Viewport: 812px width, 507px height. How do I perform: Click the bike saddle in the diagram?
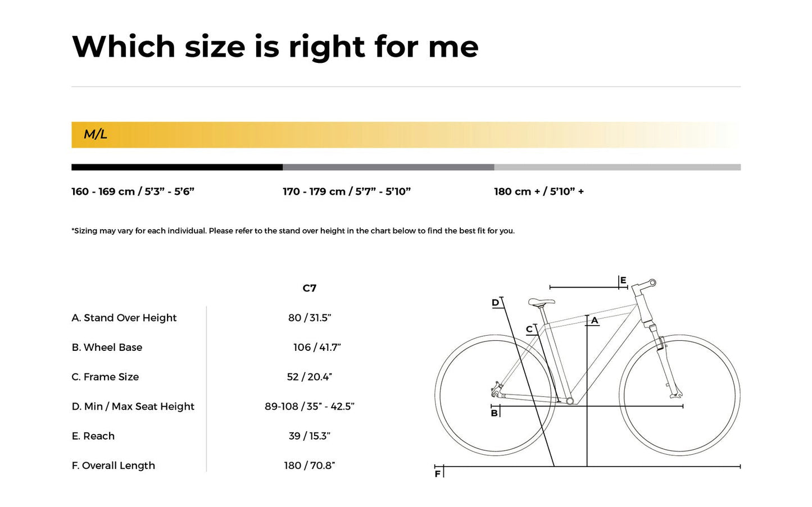541,302
